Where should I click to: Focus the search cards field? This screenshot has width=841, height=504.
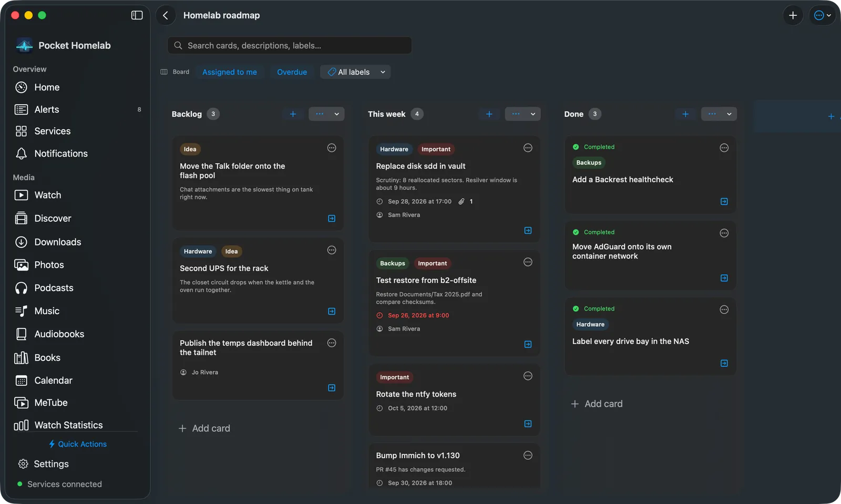tap(290, 45)
